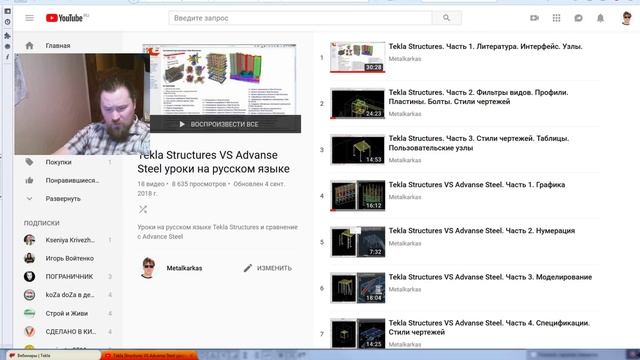Open video 'Часть 3. Стили чертежей. Таблицы'
The image size is (640, 360).
(x=478, y=143)
